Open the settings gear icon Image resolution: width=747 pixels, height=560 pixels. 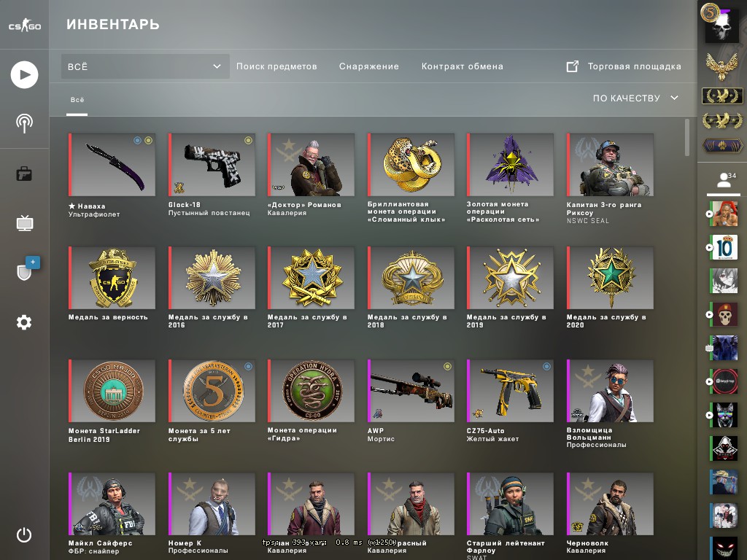click(24, 322)
